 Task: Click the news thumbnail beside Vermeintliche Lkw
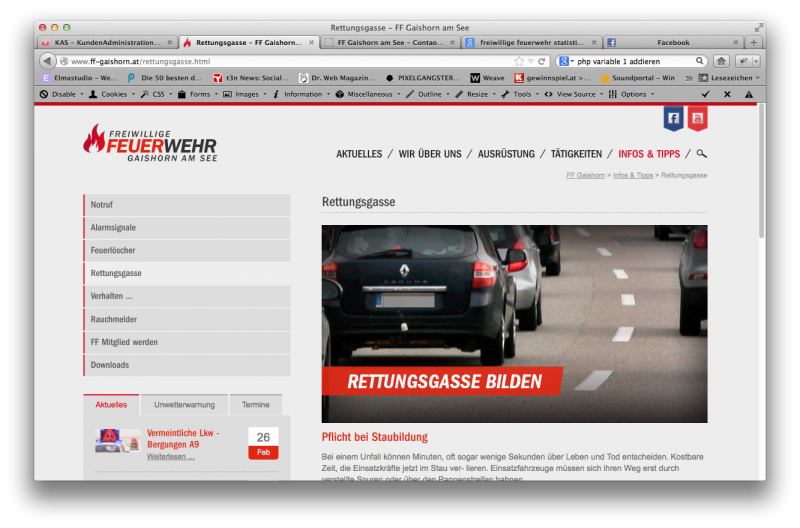coord(118,440)
